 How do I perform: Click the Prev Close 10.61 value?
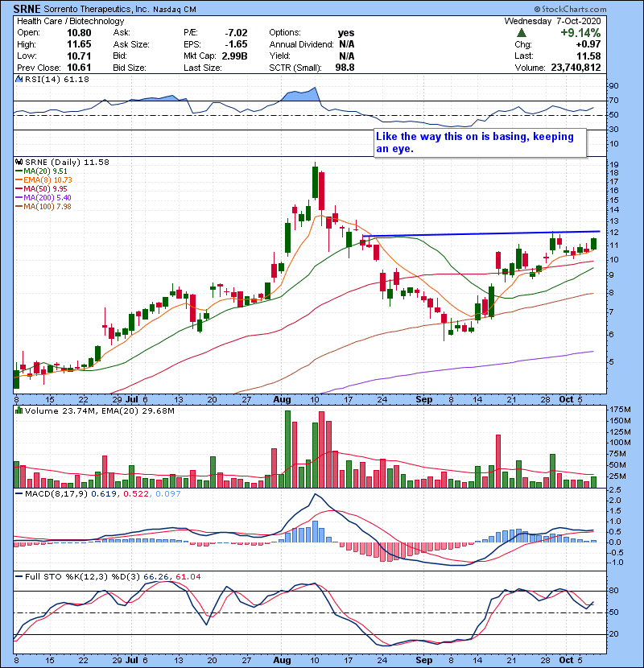tap(79, 68)
